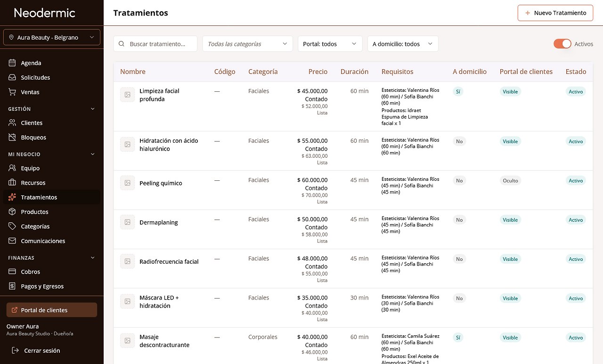Collapse the GESTIÓN sidebar section
This screenshot has height=364, width=603.
(52, 109)
